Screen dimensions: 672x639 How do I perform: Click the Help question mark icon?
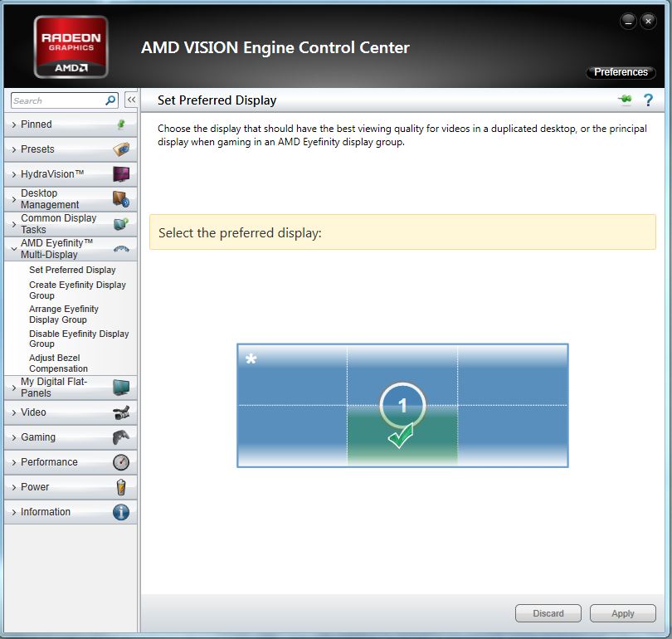tap(649, 100)
